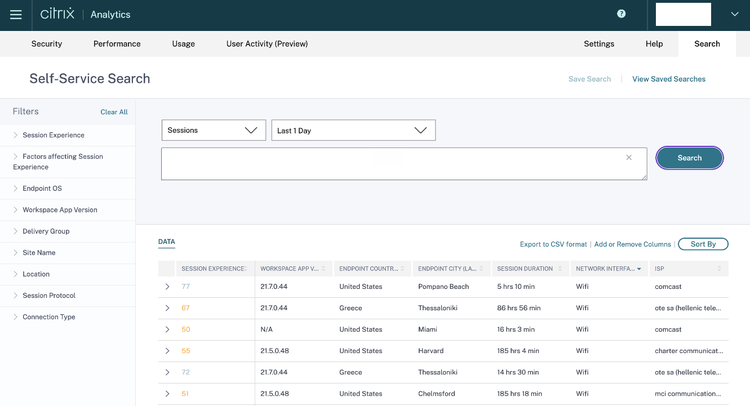
Task: Open Add or Remove Columns
Action: tap(632, 244)
